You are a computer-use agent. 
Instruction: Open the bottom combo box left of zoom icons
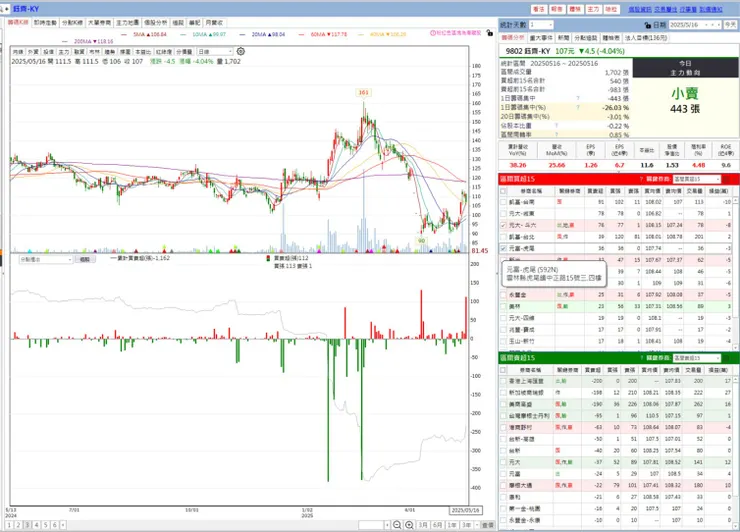[x=374, y=525]
